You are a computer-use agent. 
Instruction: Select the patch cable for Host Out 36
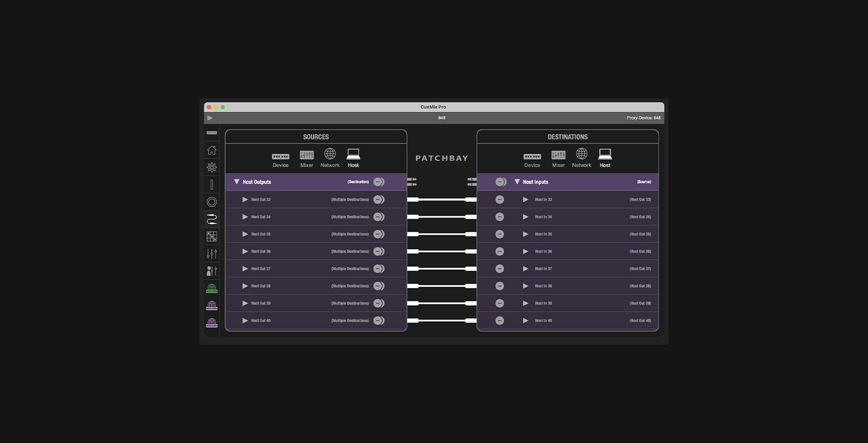click(442, 252)
